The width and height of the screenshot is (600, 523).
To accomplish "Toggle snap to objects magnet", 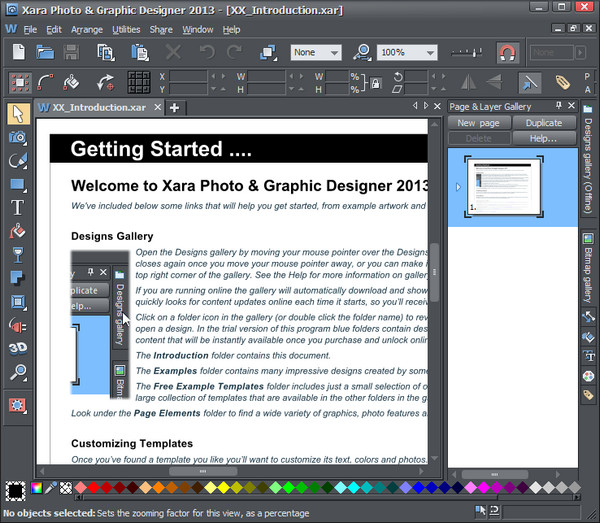I will tap(507, 52).
